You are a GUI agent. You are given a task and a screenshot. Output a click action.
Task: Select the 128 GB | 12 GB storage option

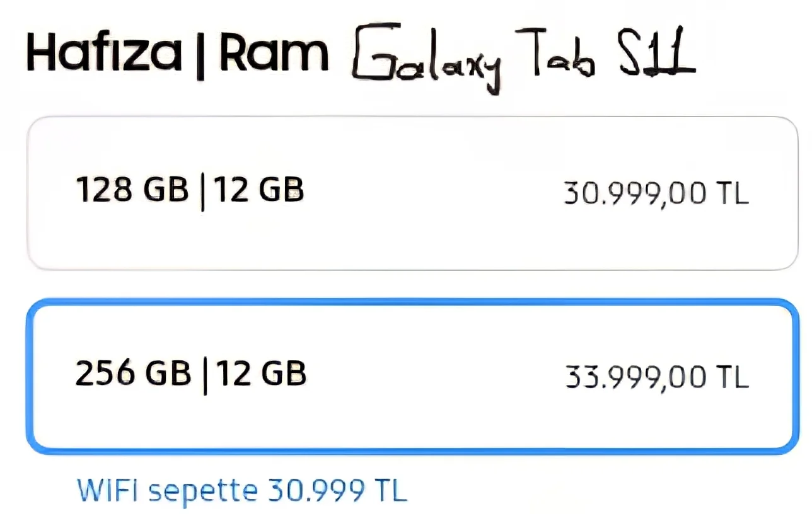(412, 193)
